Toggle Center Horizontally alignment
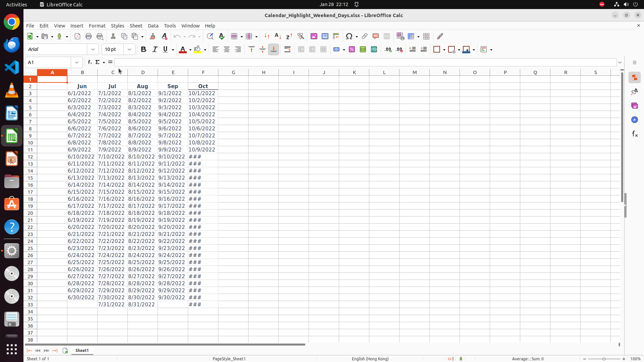 pos(227,50)
